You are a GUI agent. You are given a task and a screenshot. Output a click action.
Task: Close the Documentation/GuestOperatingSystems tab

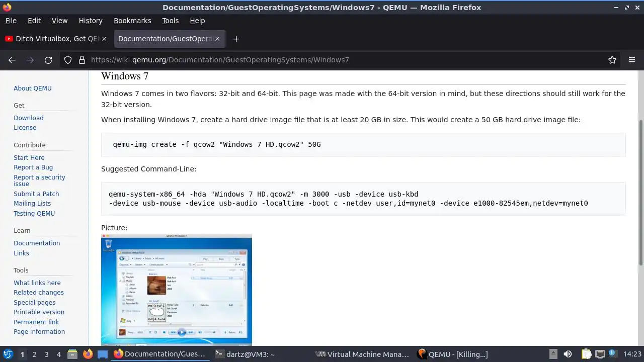pos(218,39)
